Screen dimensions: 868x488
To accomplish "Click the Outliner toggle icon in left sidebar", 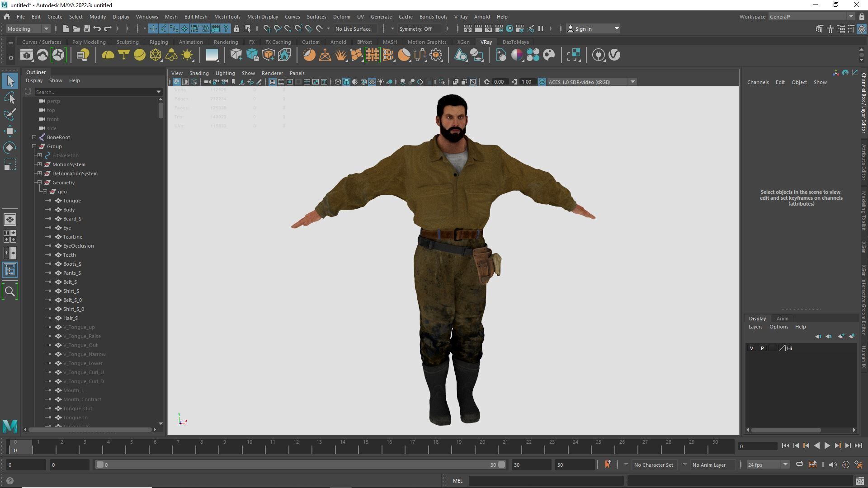I will tap(10, 270).
